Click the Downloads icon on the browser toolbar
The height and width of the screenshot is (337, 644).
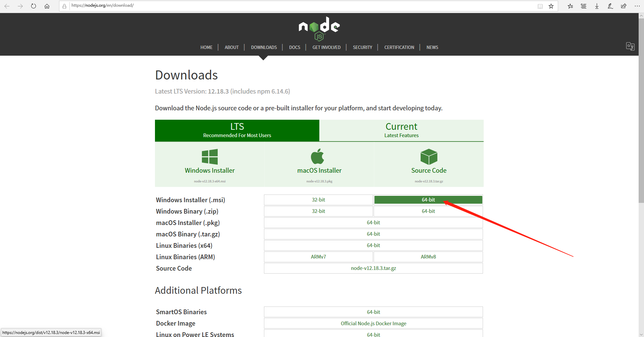597,6
